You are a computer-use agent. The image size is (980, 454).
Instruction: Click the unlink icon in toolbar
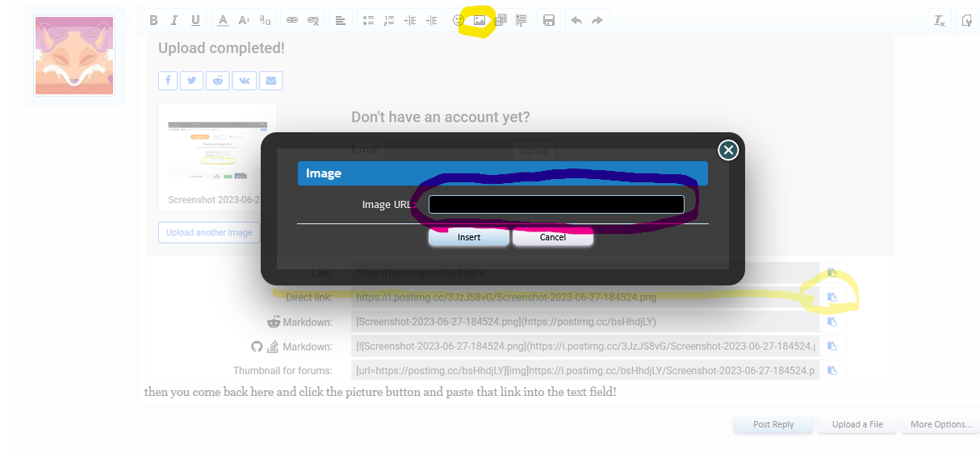[x=313, y=20]
